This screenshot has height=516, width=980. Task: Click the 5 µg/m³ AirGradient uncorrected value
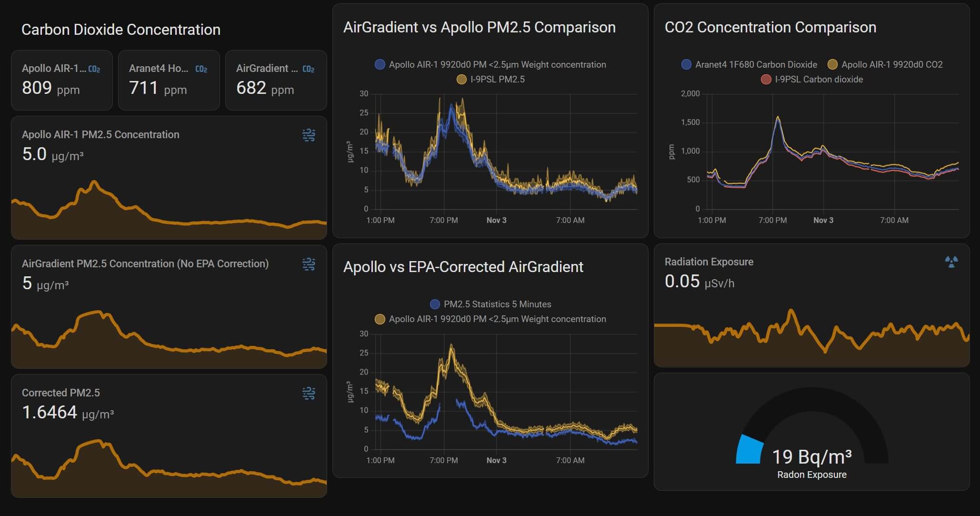click(x=46, y=283)
